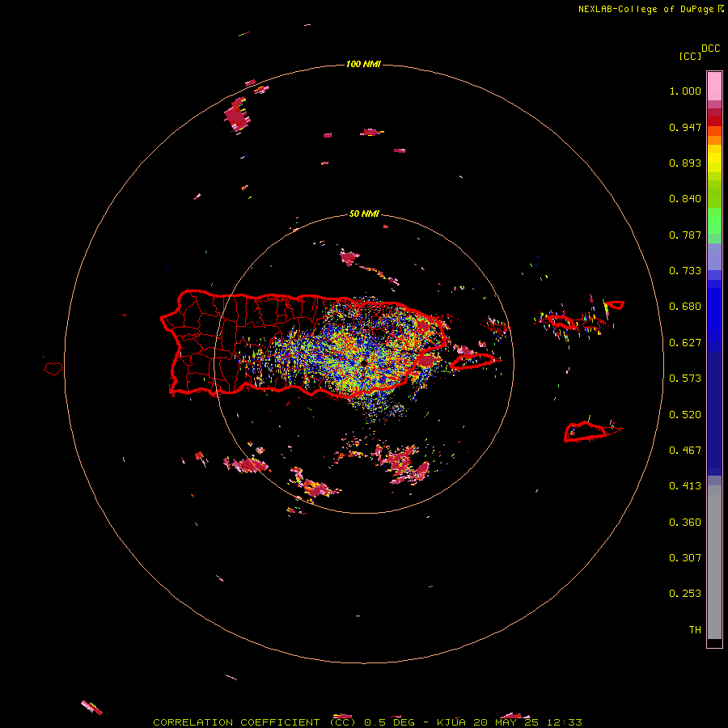Click the Vieques island outline east of Puerto Rico

coord(472,362)
